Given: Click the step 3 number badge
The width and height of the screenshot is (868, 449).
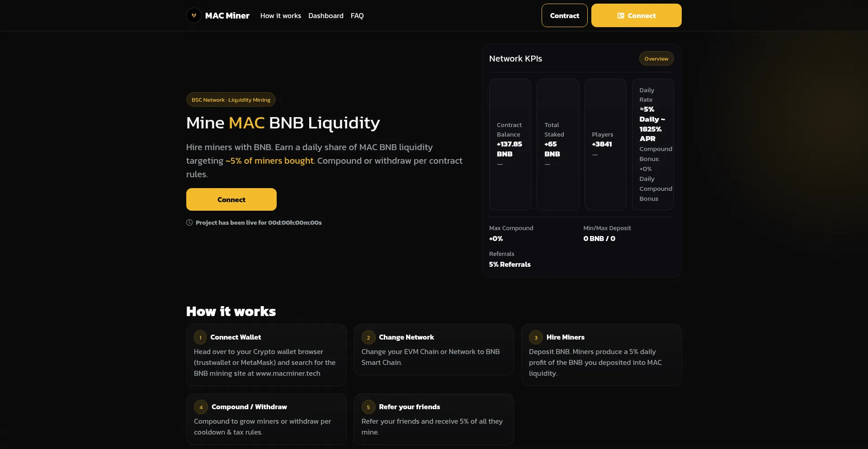Looking at the screenshot, I should [x=536, y=337].
